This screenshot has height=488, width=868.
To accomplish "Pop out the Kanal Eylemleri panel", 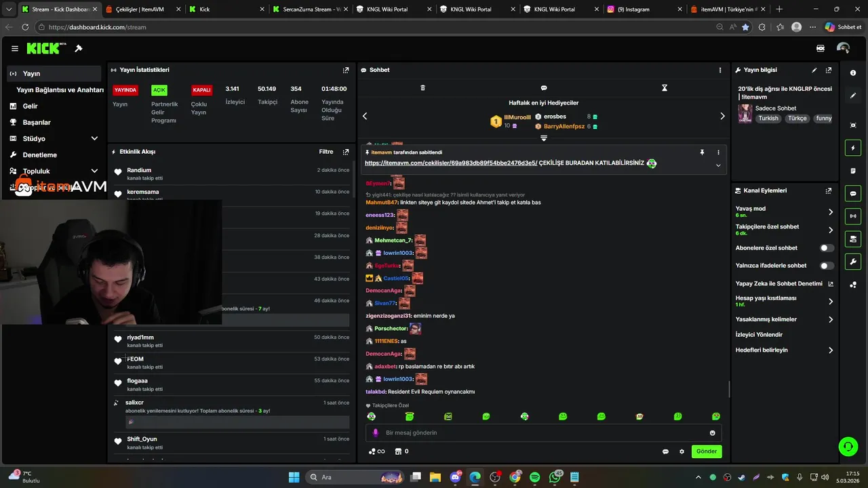I will click(x=829, y=191).
